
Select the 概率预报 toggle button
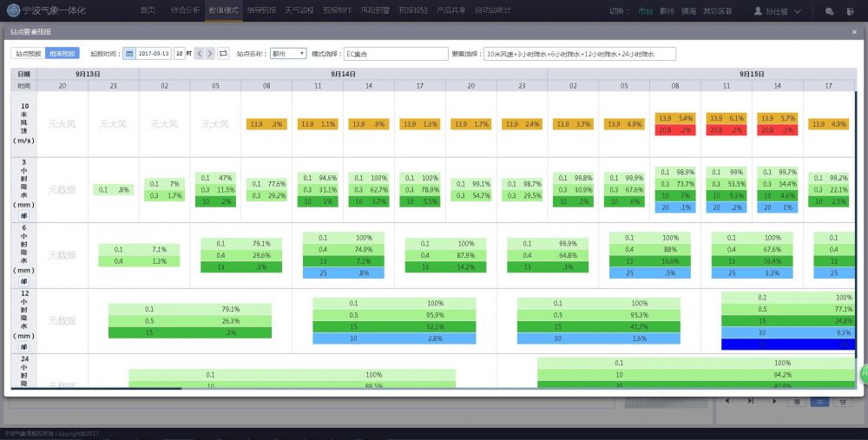(x=62, y=54)
